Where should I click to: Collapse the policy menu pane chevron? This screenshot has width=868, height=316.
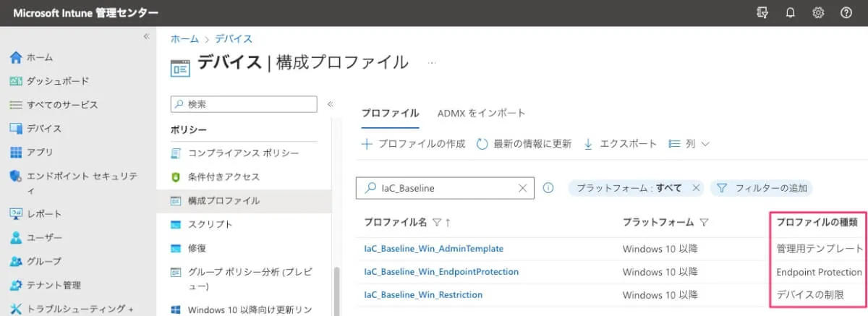pos(330,104)
